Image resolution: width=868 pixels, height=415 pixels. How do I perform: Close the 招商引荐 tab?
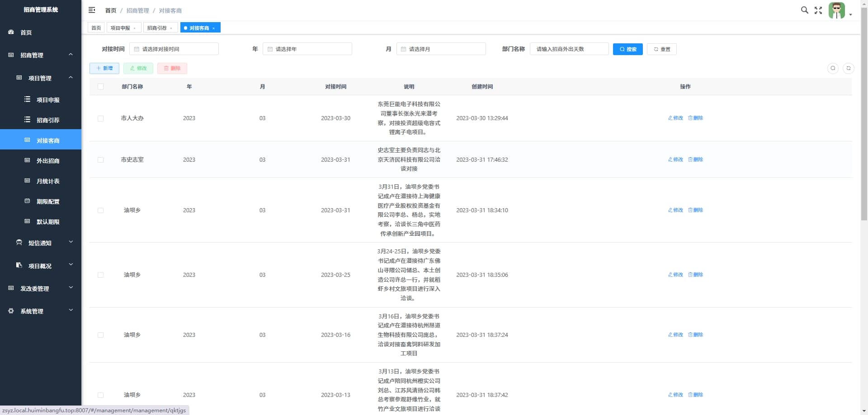click(171, 28)
